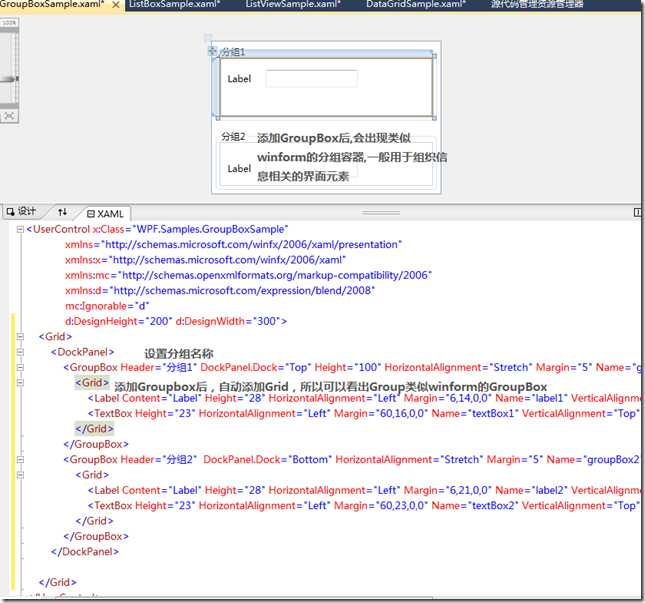Click the move handle icon beside 分组1
This screenshot has width=645, height=603.
212,51
